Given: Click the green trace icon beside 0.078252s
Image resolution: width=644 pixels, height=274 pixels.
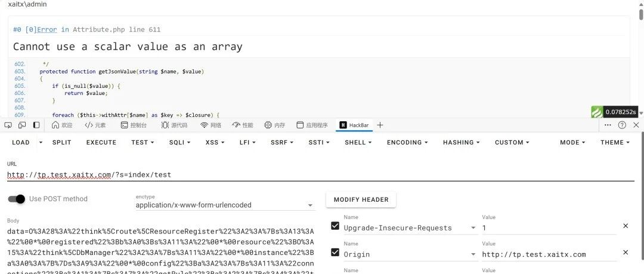Looking at the screenshot, I should (x=597, y=112).
